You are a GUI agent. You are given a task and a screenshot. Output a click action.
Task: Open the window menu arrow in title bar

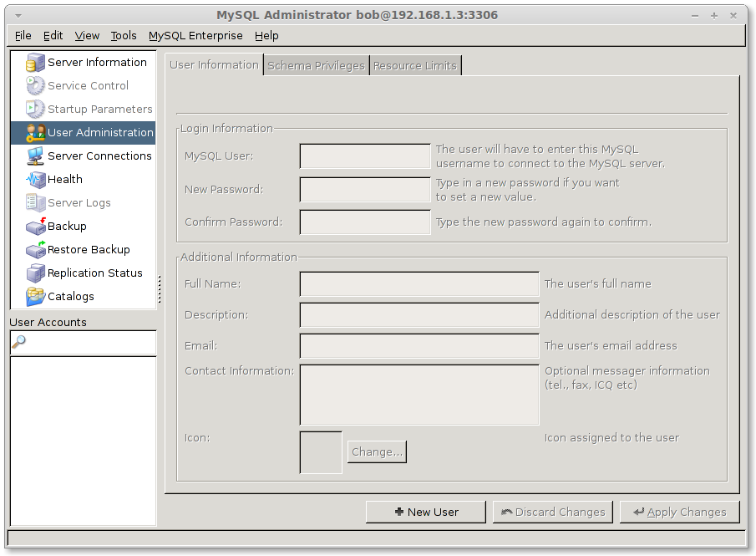tap(18, 15)
